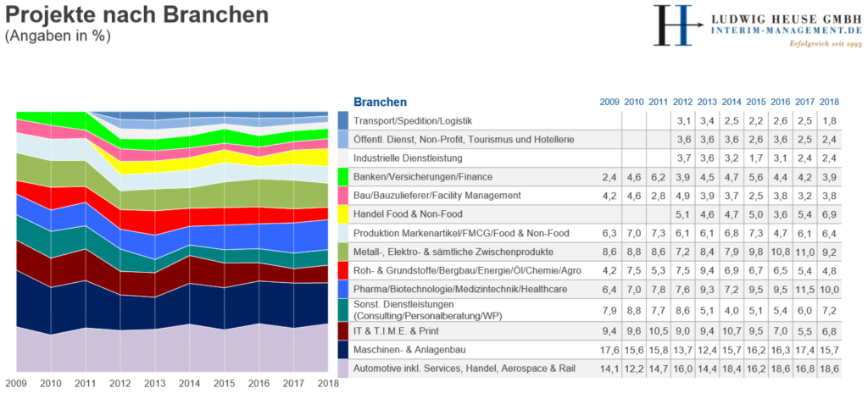Click the 2013 label on chart axis

155,383
